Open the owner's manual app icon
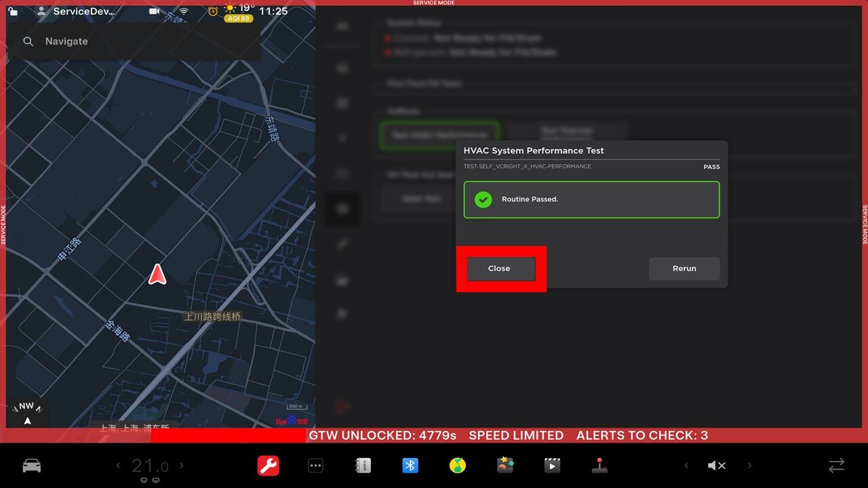 pyautogui.click(x=363, y=466)
